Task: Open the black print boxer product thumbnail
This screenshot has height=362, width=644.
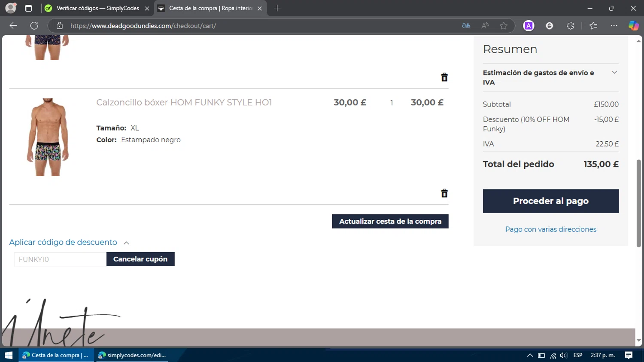Action: click(48, 137)
